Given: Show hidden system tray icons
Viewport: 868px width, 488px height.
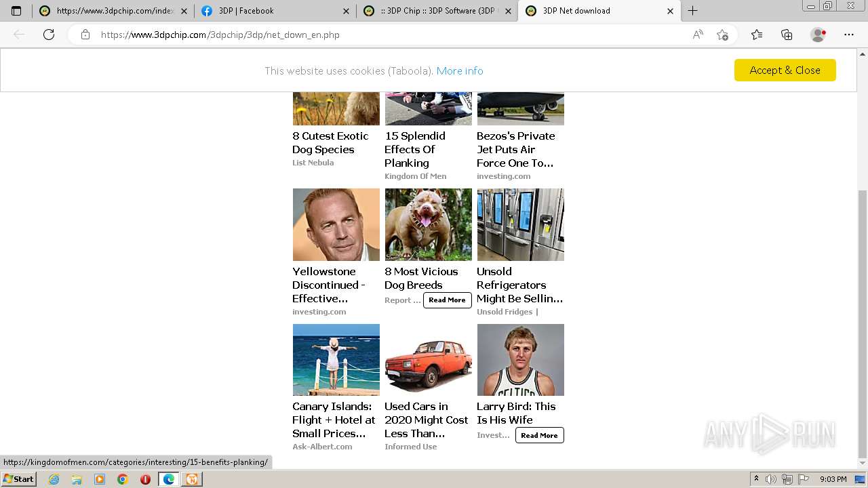Looking at the screenshot, I should (x=756, y=479).
